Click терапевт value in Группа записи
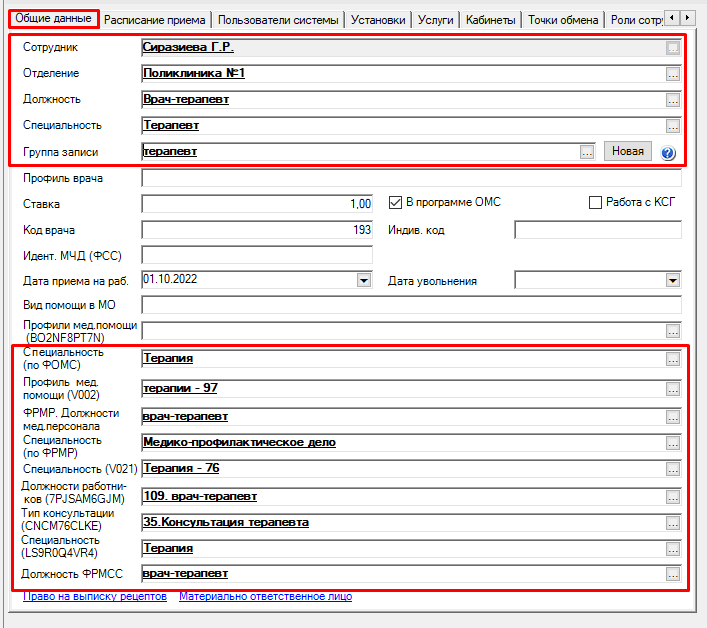The image size is (707, 628). [170, 151]
